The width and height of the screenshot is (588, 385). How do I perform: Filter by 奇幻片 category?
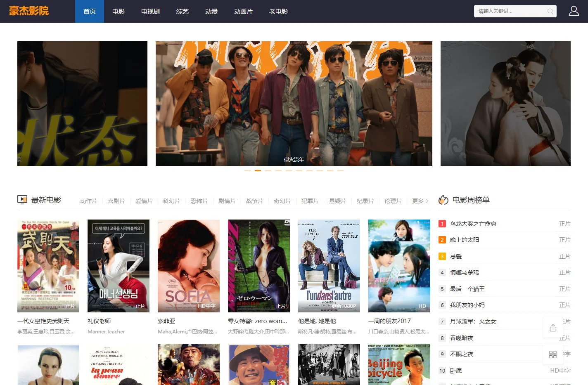point(282,201)
